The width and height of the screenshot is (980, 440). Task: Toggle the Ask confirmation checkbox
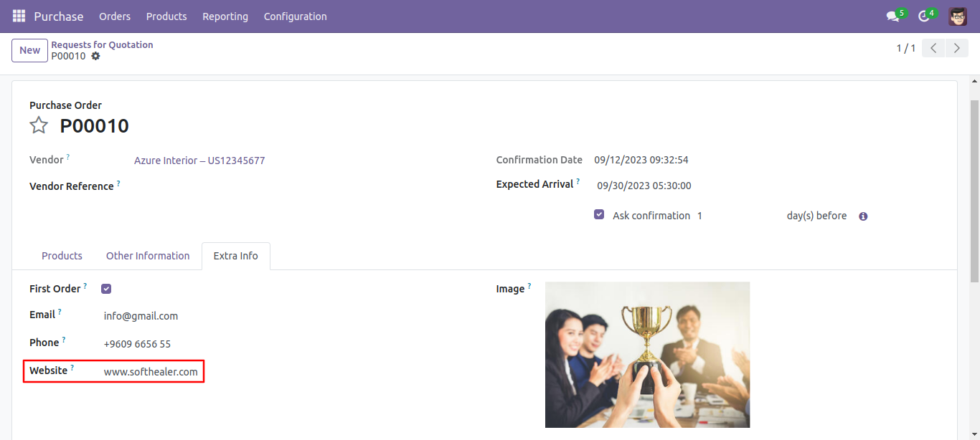tap(599, 214)
